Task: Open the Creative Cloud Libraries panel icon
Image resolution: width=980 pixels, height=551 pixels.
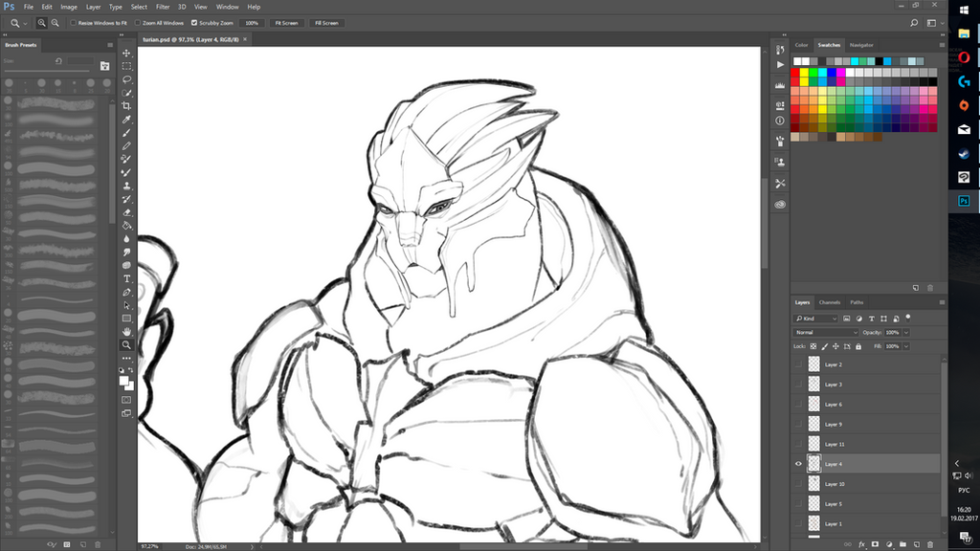Action: (x=780, y=205)
